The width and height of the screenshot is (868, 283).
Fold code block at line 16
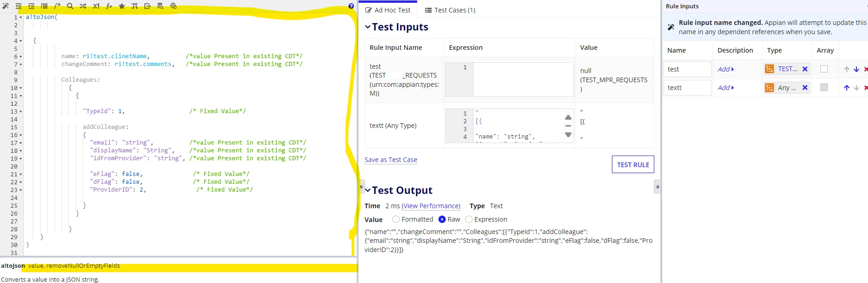(x=21, y=135)
